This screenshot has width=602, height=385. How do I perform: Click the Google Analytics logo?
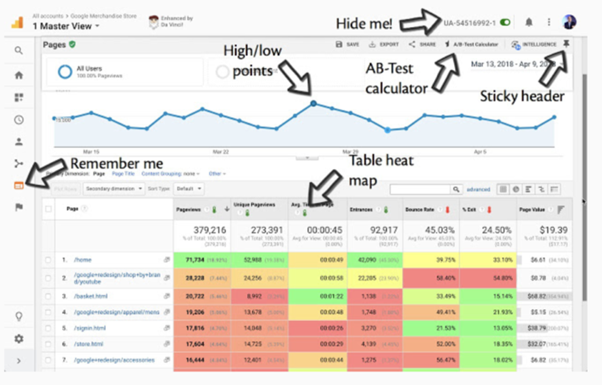point(17,22)
